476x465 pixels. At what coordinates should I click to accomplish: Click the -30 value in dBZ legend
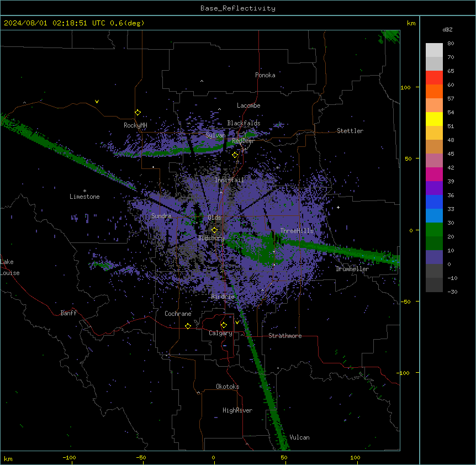pyautogui.click(x=452, y=292)
